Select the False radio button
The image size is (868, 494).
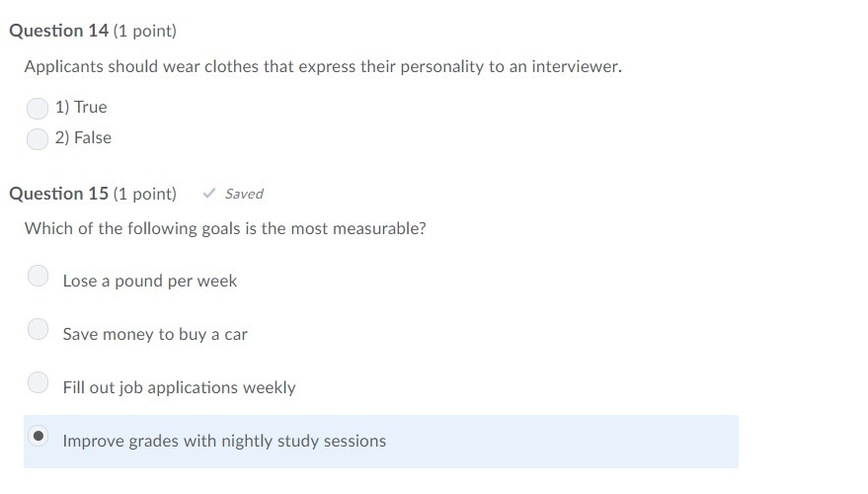pyautogui.click(x=38, y=138)
